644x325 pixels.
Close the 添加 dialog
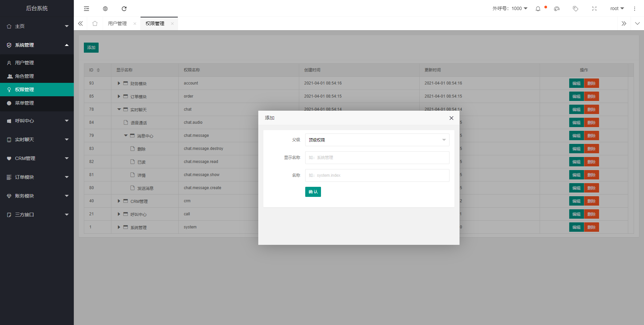451,118
